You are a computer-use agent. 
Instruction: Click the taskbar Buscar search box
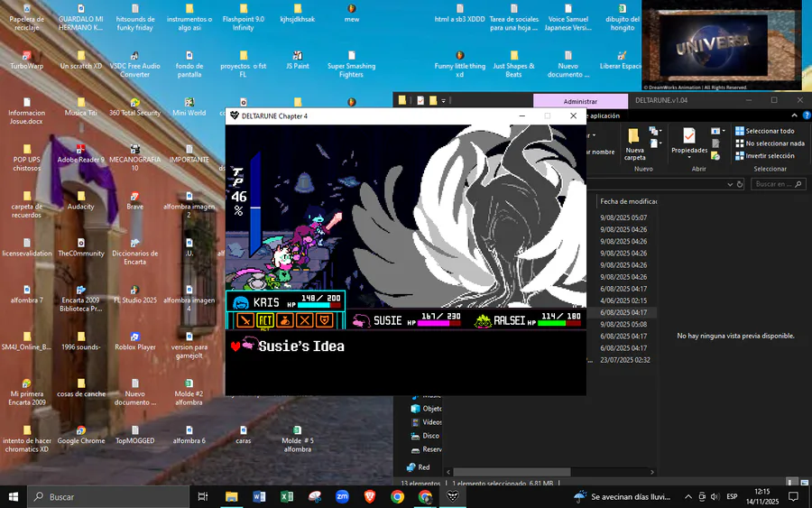click(108, 496)
